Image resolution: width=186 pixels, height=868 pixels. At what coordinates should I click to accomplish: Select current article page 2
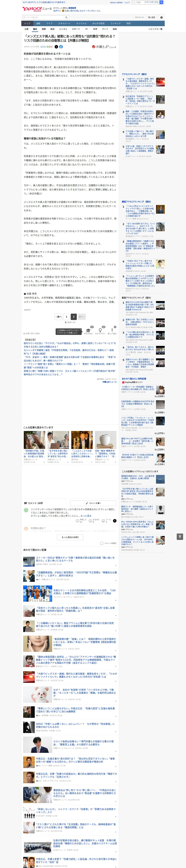coord(74,317)
